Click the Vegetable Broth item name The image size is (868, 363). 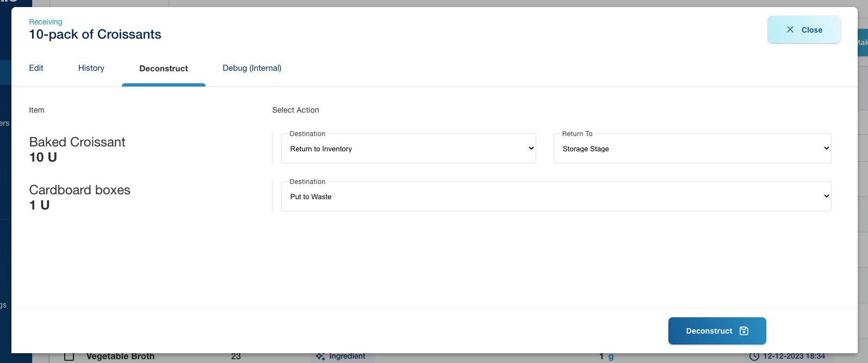[x=120, y=356]
